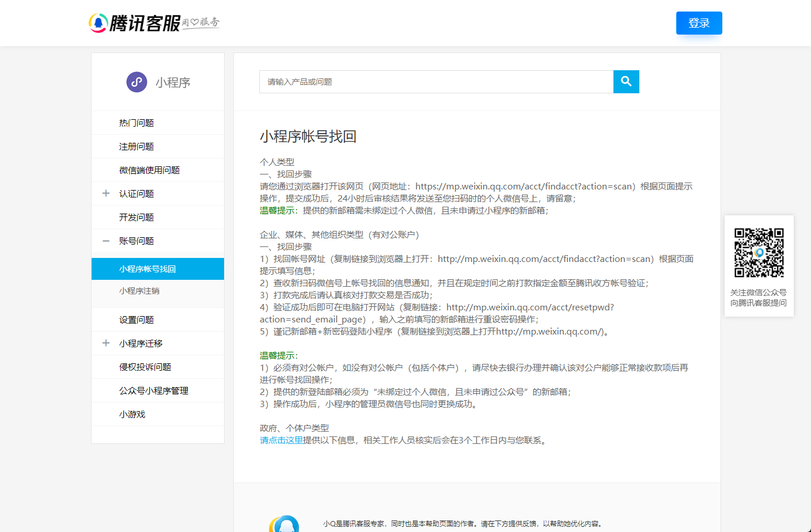Open 热门问题 in sidebar
Image resolution: width=811 pixels, height=532 pixels.
[x=137, y=123]
